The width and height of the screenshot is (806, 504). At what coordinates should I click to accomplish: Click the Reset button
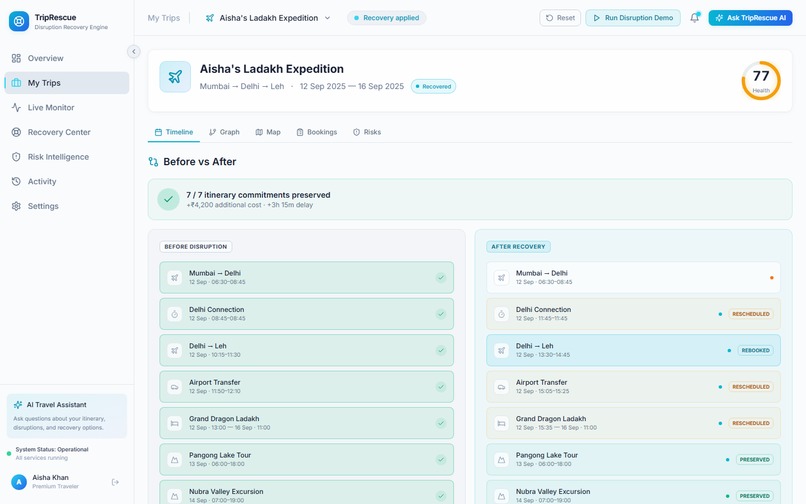pyautogui.click(x=560, y=18)
